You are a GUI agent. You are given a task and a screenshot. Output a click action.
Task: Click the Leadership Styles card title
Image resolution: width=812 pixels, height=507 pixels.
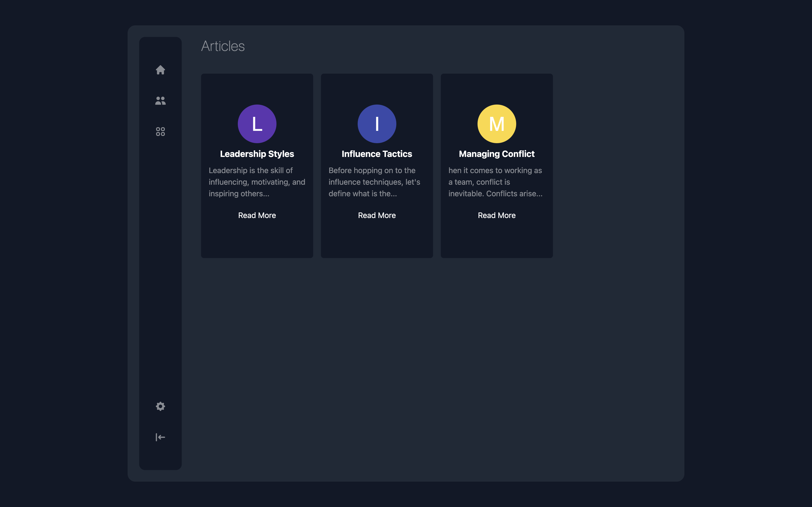257,154
